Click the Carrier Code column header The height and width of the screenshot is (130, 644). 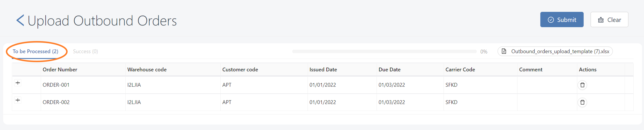point(460,70)
